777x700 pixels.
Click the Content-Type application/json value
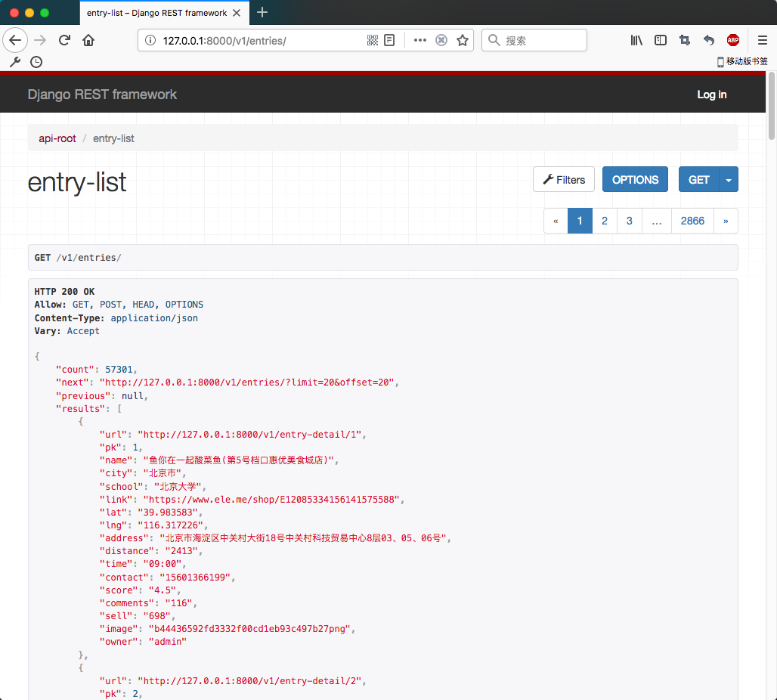[154, 317]
